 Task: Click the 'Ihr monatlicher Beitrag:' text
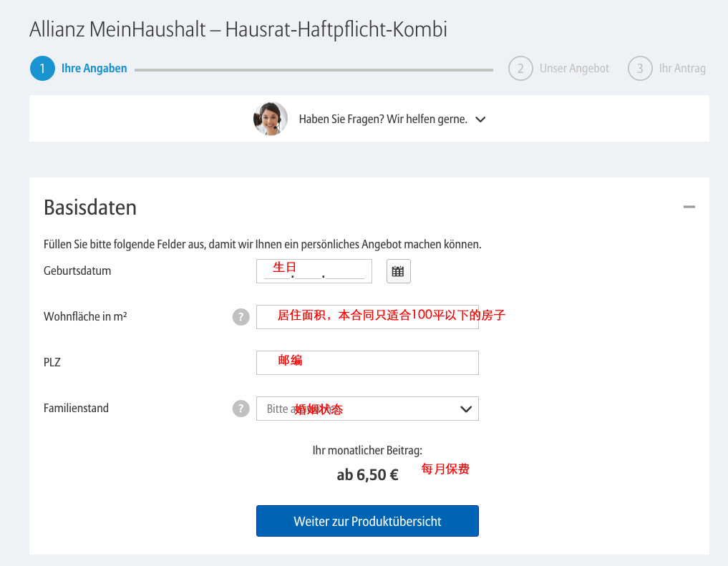point(367,451)
